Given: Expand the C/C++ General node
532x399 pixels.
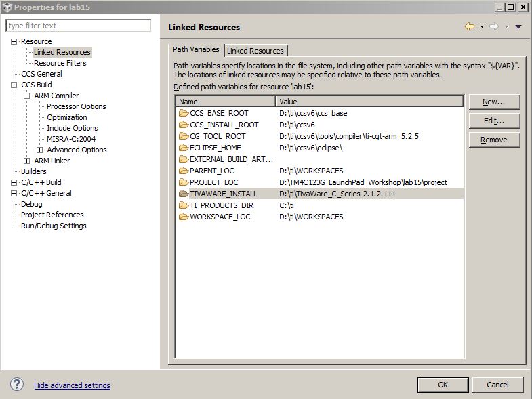Looking at the screenshot, I should tap(14, 193).
